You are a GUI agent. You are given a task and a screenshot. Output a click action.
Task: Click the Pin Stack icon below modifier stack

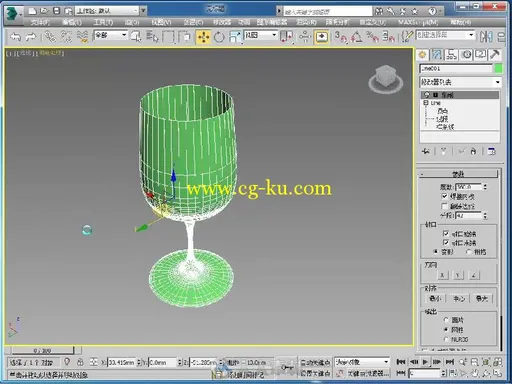pyautogui.click(x=426, y=151)
